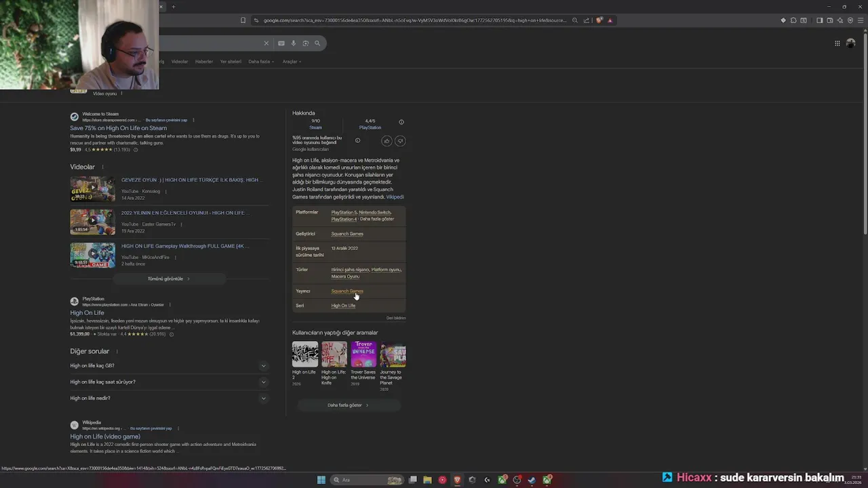Switch to 'Yer siteleri' search tab
The image size is (868, 488).
231,62
